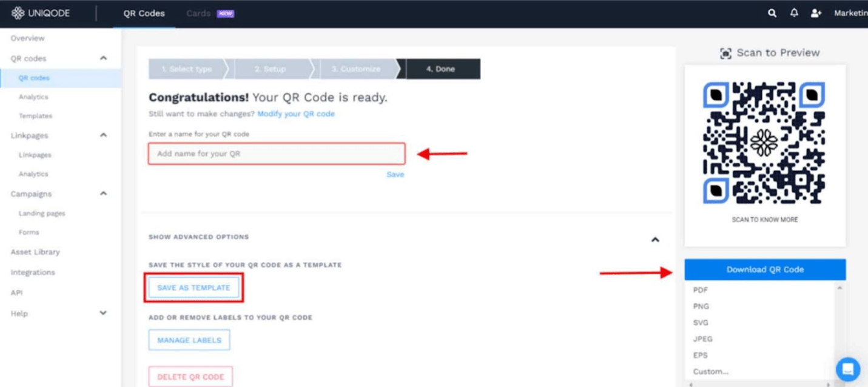Go to Asset Library
Viewport: 868px width, 387px height.
[x=35, y=252]
